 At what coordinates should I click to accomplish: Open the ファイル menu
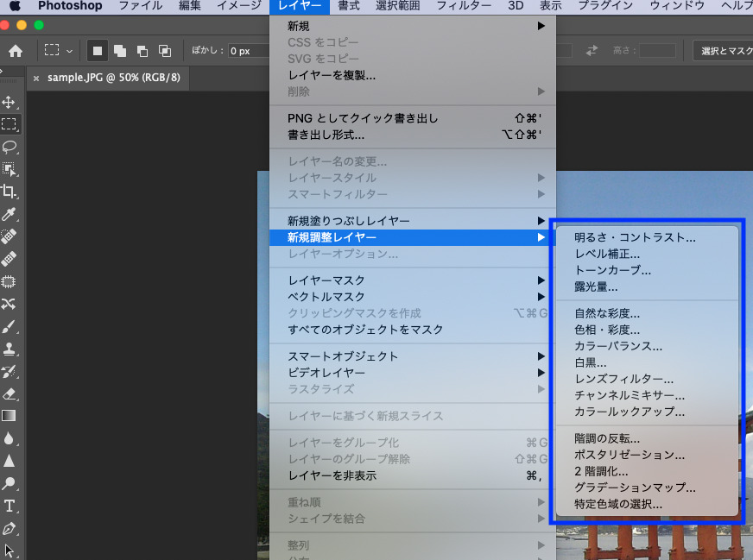click(140, 6)
